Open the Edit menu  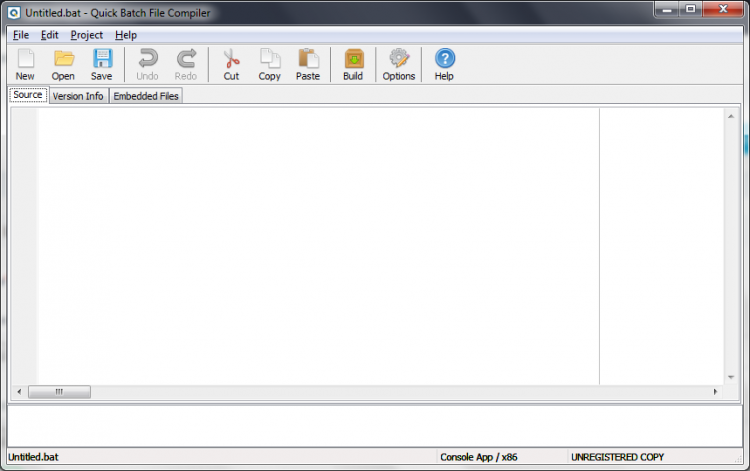pyautogui.click(x=49, y=35)
